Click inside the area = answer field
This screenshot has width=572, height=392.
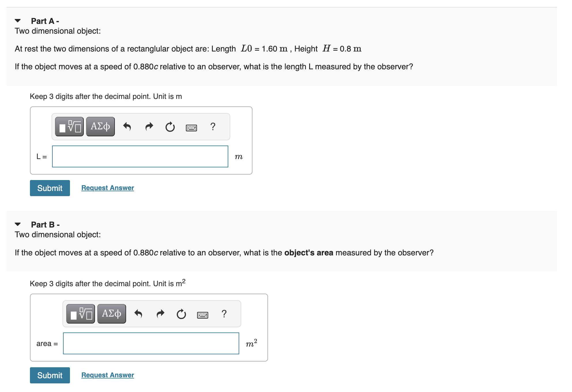pyautogui.click(x=151, y=343)
